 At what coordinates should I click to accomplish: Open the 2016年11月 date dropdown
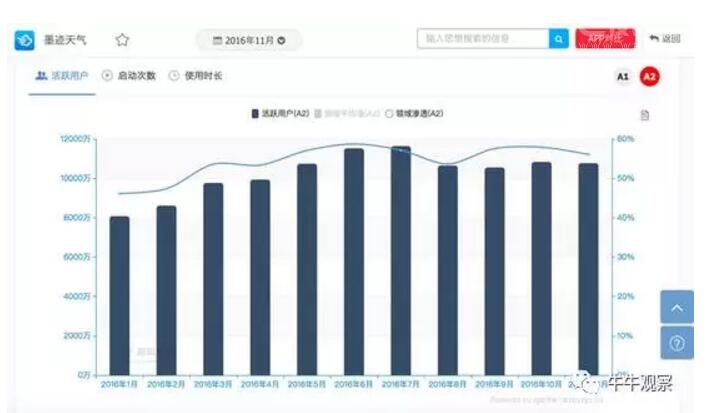[x=249, y=40]
